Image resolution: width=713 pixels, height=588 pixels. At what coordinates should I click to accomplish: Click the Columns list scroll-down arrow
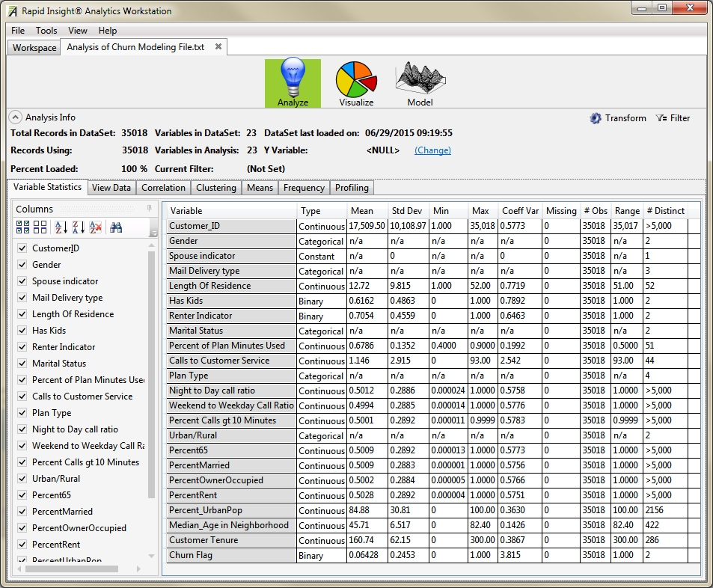click(x=151, y=556)
